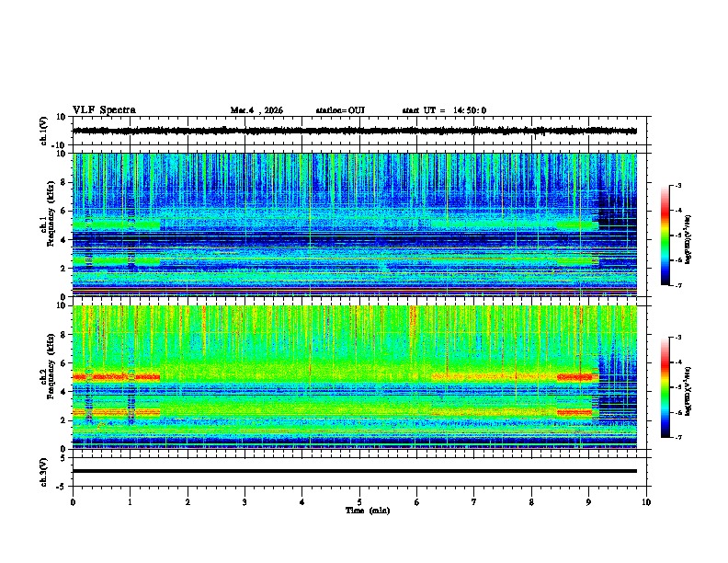Click time axis tick '2'
Screen dimensions: 728x563
[x=188, y=502]
